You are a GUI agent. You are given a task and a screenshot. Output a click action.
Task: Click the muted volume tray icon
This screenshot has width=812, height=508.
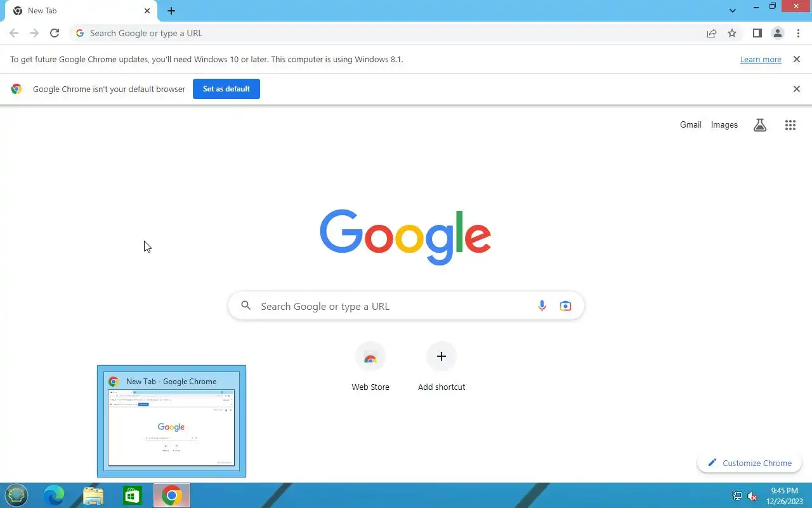coord(752,496)
